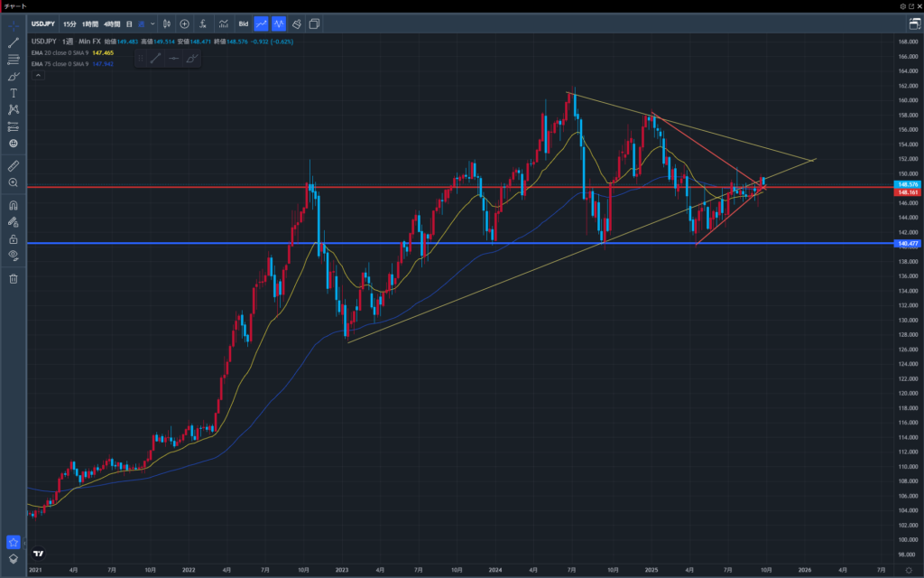The width and height of the screenshot is (924, 578).
Task: Pick the Text annotation tool
Action: [x=14, y=93]
